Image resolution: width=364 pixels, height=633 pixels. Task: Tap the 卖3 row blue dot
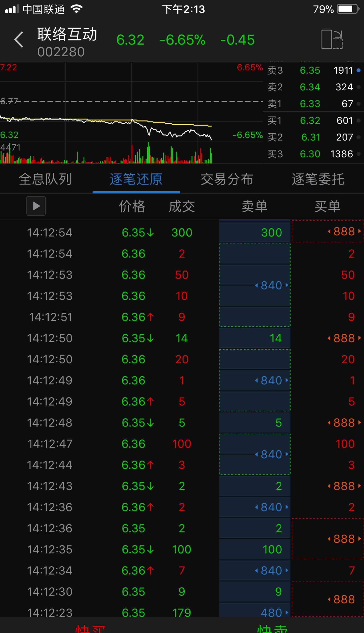point(359,70)
